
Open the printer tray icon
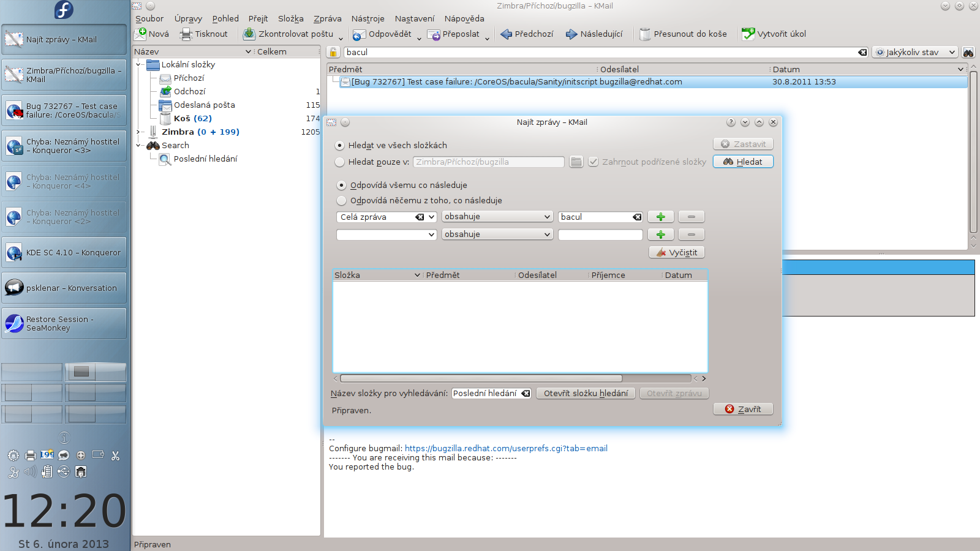point(30,455)
